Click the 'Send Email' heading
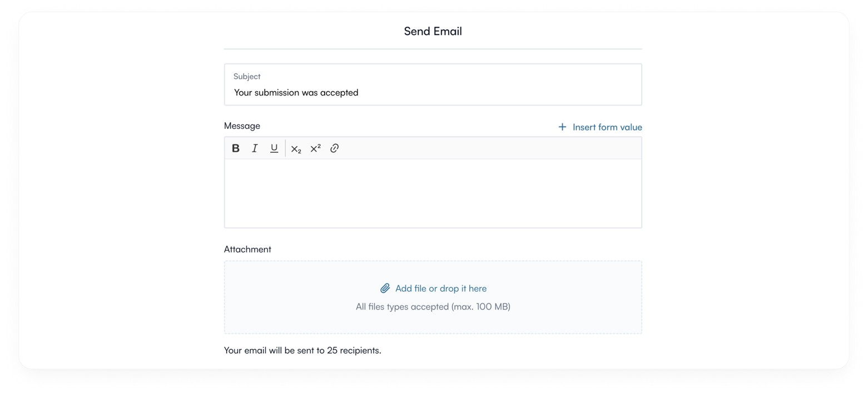Screen dimensions: 868x395 point(433,32)
